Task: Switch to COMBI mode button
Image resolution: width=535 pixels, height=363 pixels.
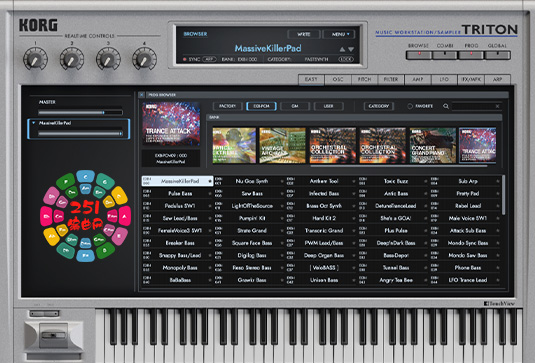Action: (x=445, y=55)
